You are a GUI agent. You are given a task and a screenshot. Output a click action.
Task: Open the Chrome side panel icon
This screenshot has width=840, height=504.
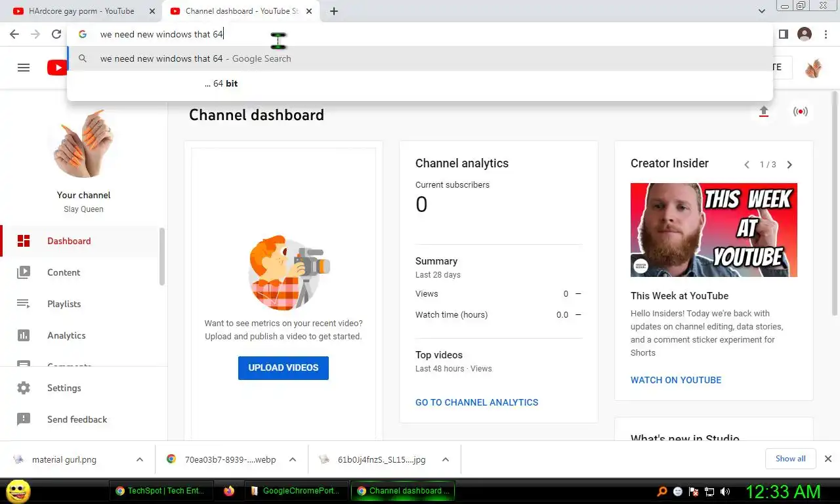click(784, 34)
